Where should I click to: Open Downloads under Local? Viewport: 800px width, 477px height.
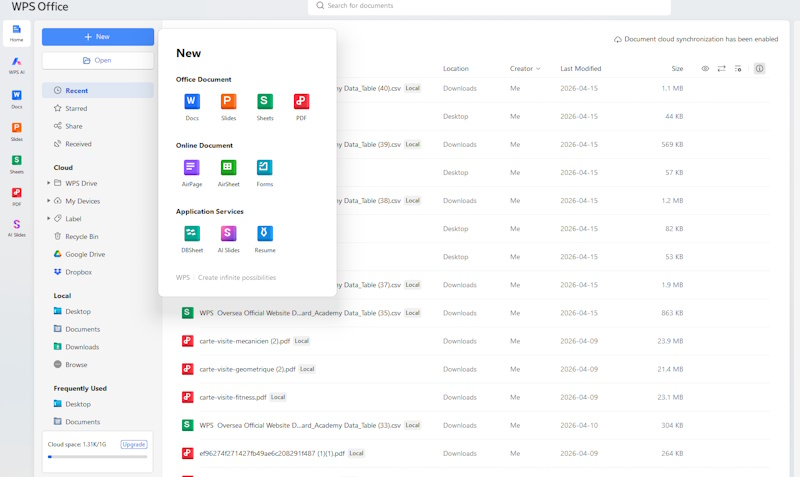(x=97, y=347)
